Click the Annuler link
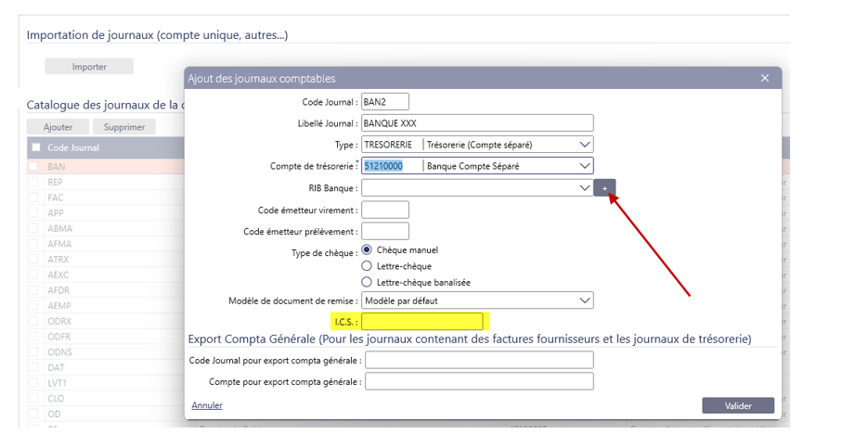 207,405
